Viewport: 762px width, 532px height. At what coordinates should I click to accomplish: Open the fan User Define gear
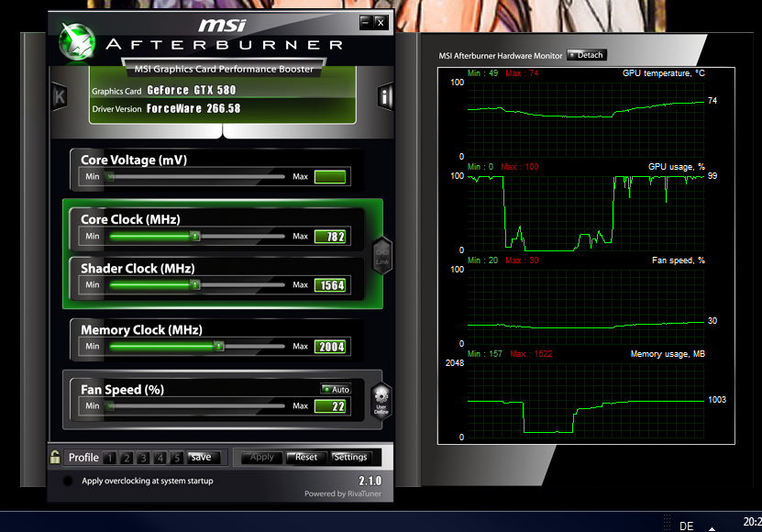click(x=381, y=401)
